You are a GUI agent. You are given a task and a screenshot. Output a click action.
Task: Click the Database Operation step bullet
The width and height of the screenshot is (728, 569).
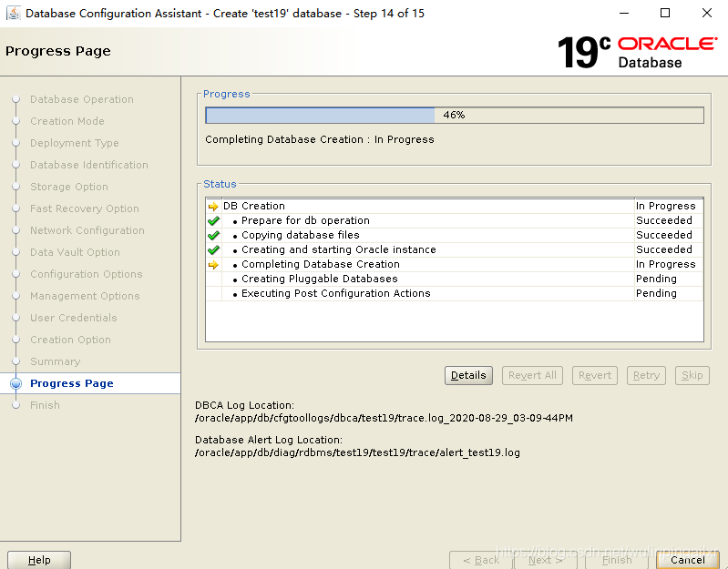(15, 99)
